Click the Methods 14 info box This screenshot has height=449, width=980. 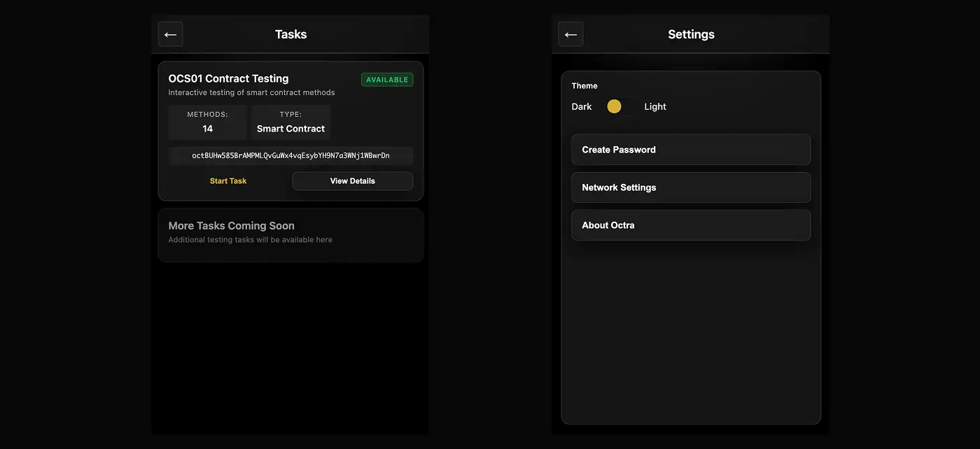207,122
